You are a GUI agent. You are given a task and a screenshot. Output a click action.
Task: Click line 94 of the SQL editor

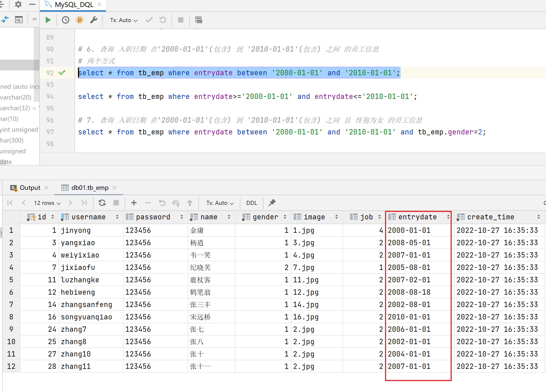[247, 97]
